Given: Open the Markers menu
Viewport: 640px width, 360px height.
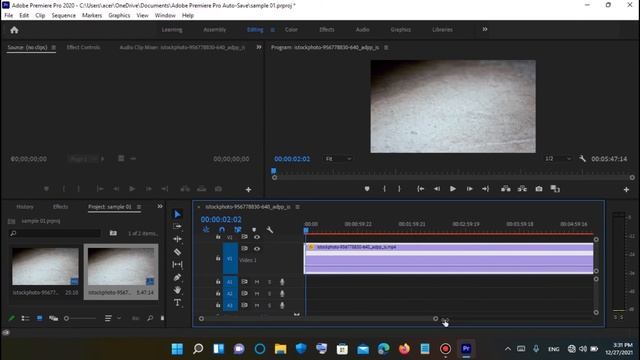Looking at the screenshot, I should click(x=92, y=16).
